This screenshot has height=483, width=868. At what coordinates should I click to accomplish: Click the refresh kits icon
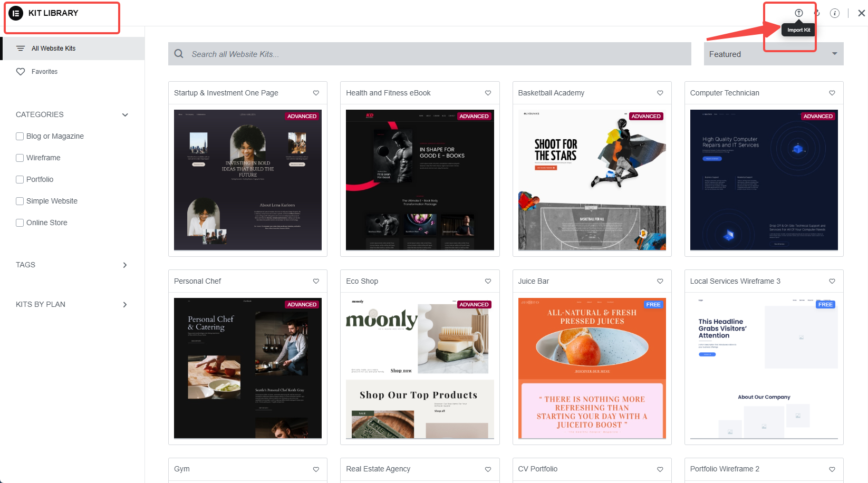[x=817, y=13]
